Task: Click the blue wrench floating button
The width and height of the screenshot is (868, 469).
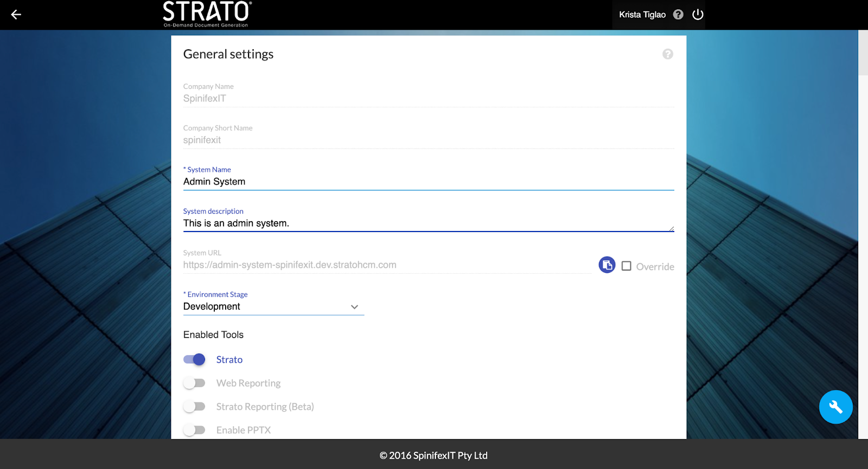Action: (x=835, y=407)
